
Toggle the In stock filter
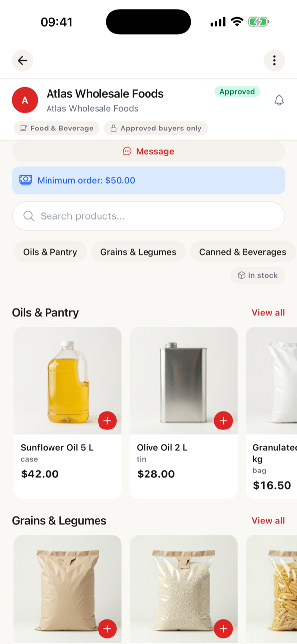click(257, 275)
